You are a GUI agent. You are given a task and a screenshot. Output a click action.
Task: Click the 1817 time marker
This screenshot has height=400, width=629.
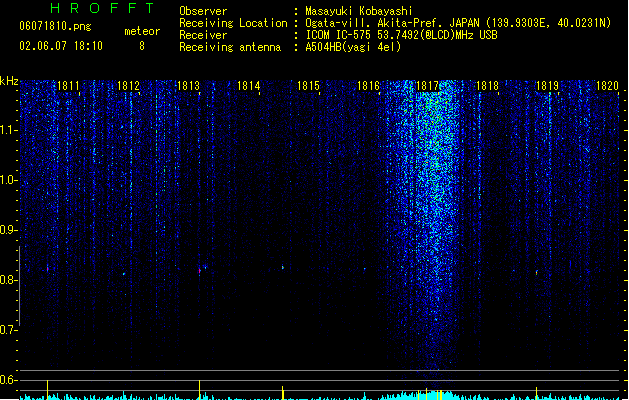tap(428, 86)
